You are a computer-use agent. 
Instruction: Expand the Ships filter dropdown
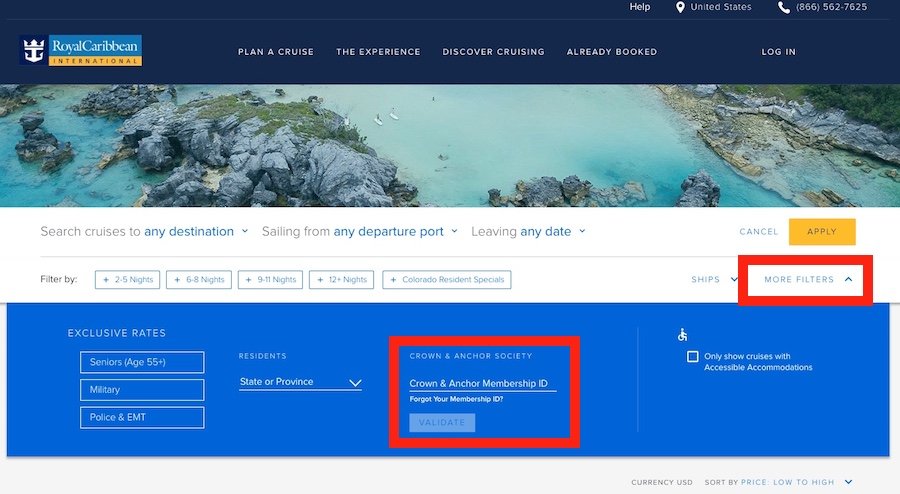click(714, 279)
